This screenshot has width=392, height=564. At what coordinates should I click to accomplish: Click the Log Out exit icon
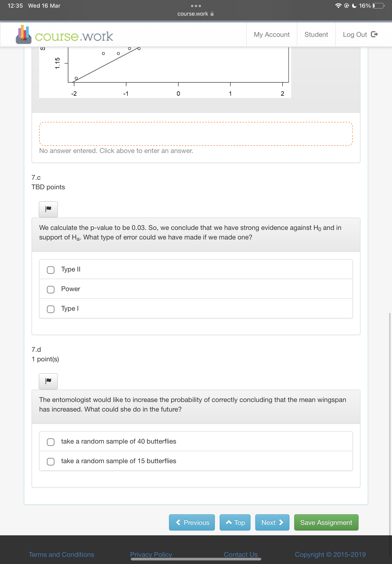pyautogui.click(x=374, y=34)
